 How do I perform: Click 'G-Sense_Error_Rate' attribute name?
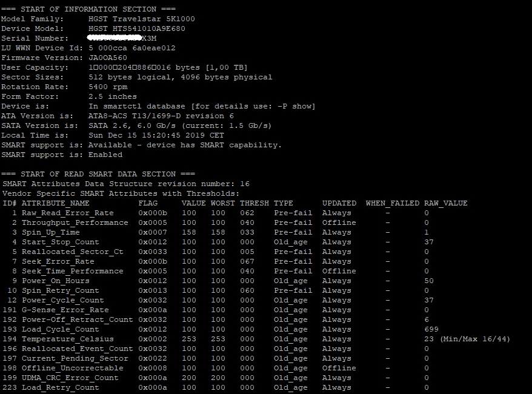(65, 310)
